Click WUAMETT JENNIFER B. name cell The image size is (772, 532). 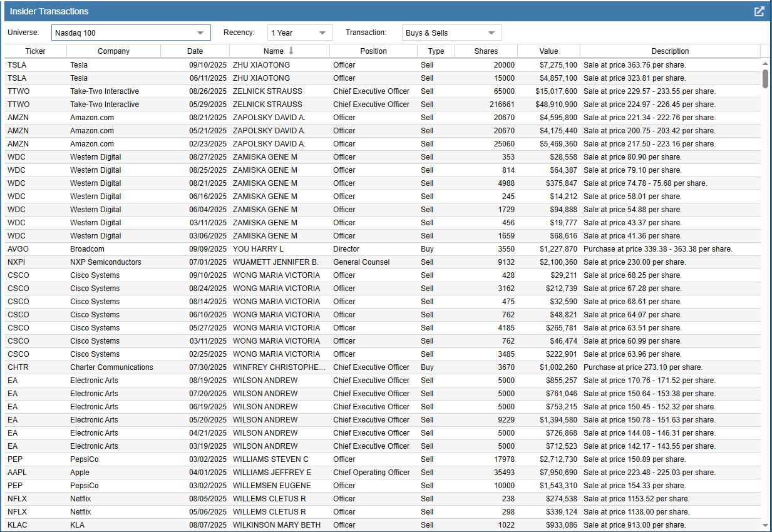[275, 262]
